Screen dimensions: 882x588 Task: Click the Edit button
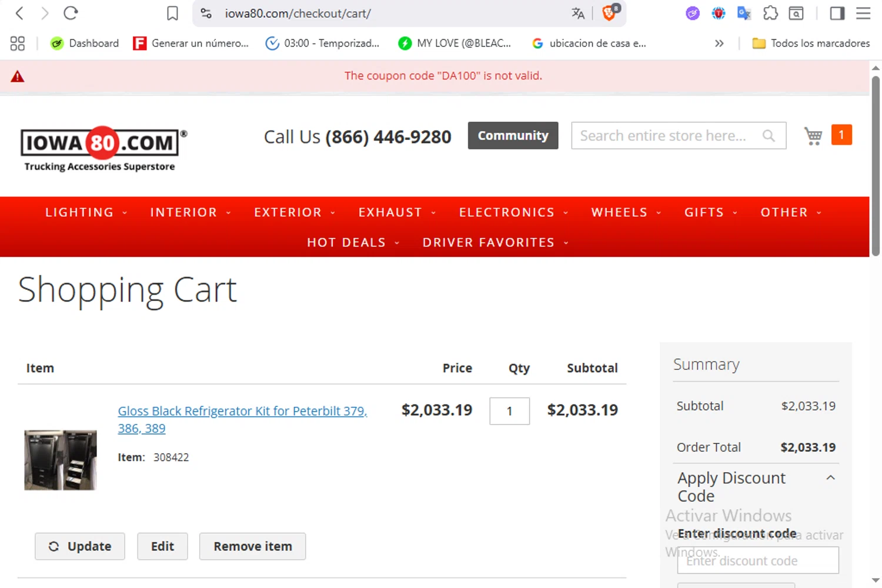pos(162,546)
